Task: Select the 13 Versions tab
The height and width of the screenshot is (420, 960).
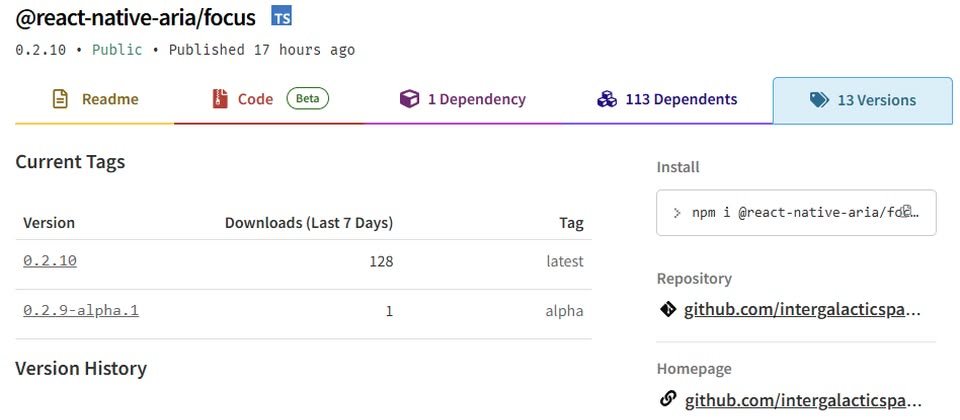Action: tap(863, 100)
